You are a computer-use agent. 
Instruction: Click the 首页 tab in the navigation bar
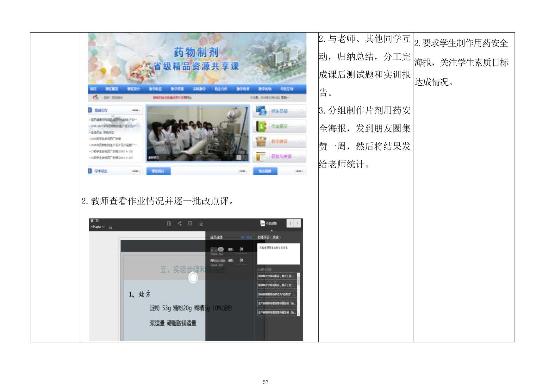[93, 89]
